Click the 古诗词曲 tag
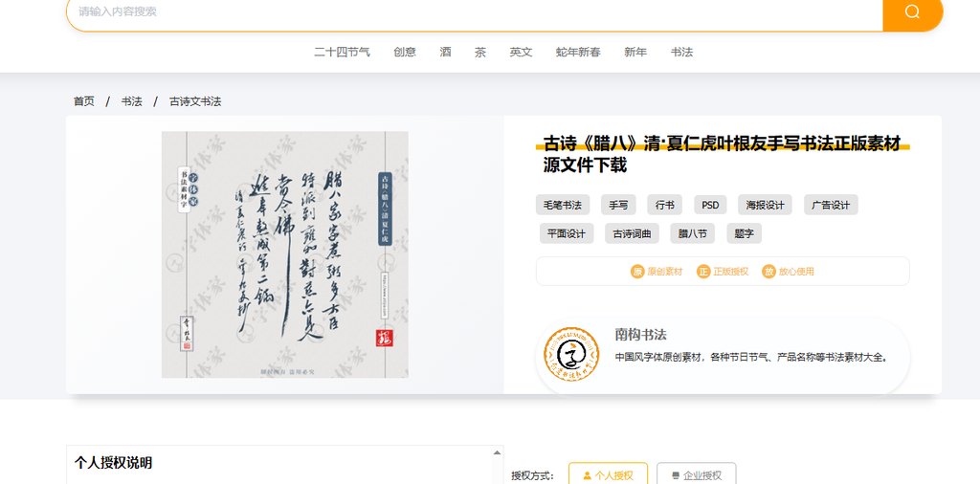Image resolution: width=980 pixels, height=484 pixels. [x=632, y=233]
